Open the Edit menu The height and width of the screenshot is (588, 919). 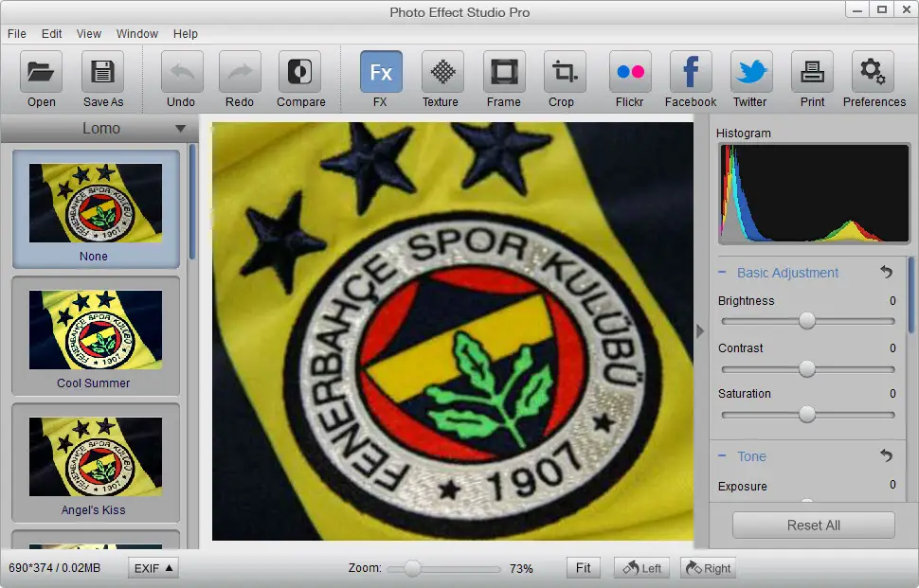51,34
